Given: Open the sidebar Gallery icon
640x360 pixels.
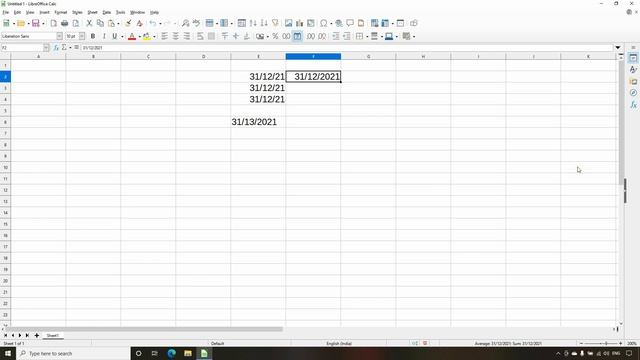Looking at the screenshot, I should [633, 82].
